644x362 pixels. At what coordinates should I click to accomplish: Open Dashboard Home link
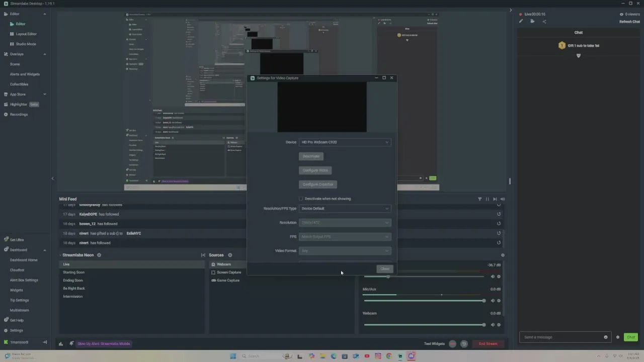pyautogui.click(x=24, y=260)
